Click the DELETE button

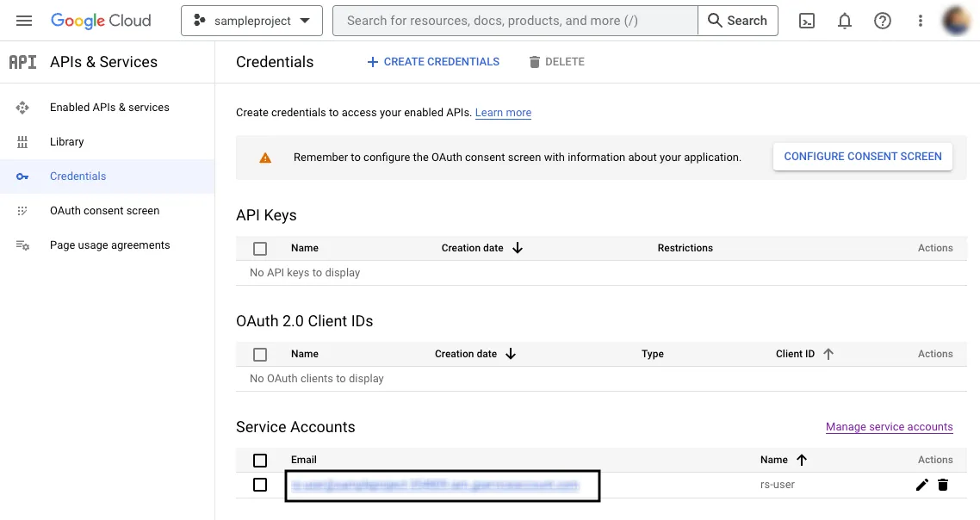[556, 62]
